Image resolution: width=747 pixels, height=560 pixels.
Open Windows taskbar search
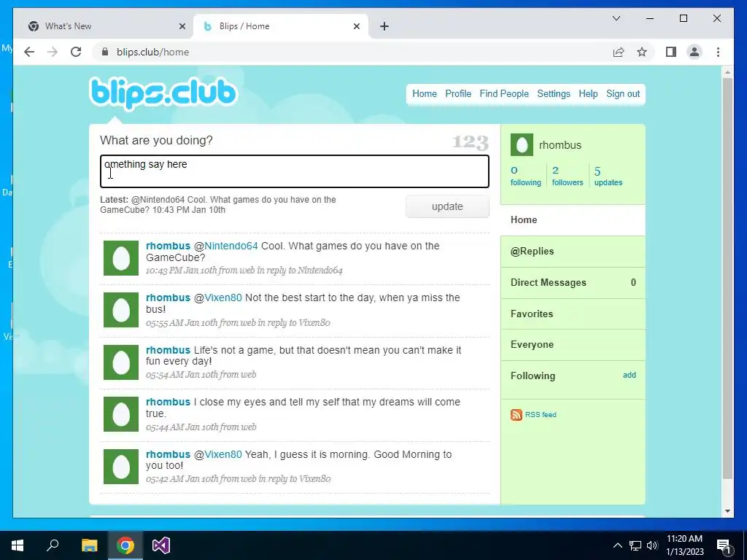(53, 545)
